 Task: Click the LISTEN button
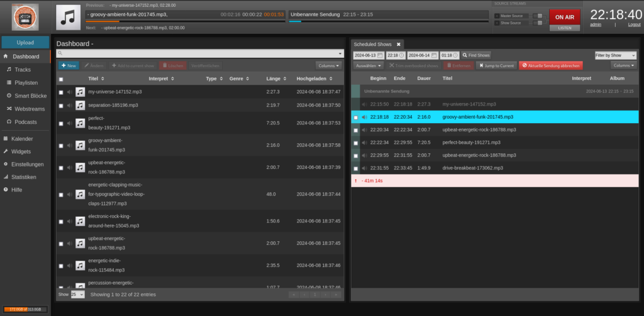565,28
